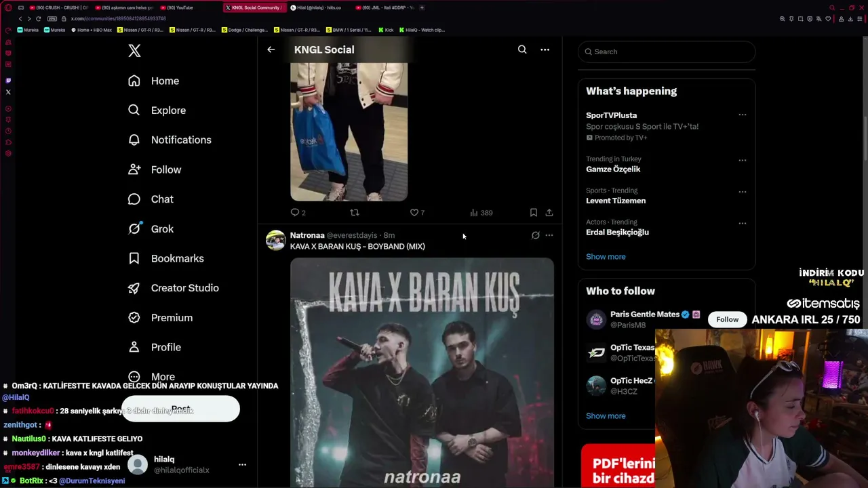Open Creator Studio
This screenshot has height=488, width=868.
(173, 288)
